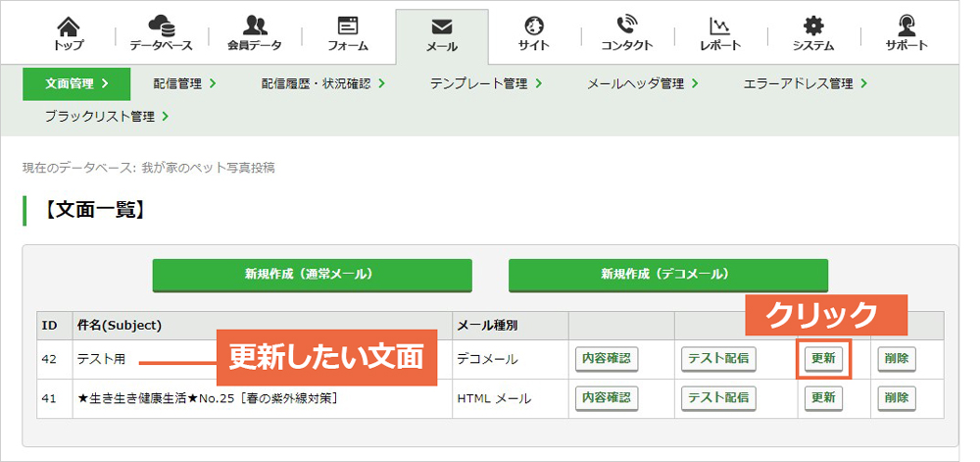Click 現在のデータベース: 我が家のペット写真投稿 text
980x462 pixels.
point(149,168)
